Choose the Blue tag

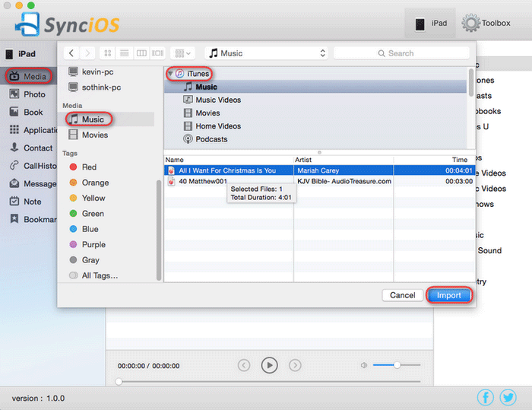[x=84, y=229]
